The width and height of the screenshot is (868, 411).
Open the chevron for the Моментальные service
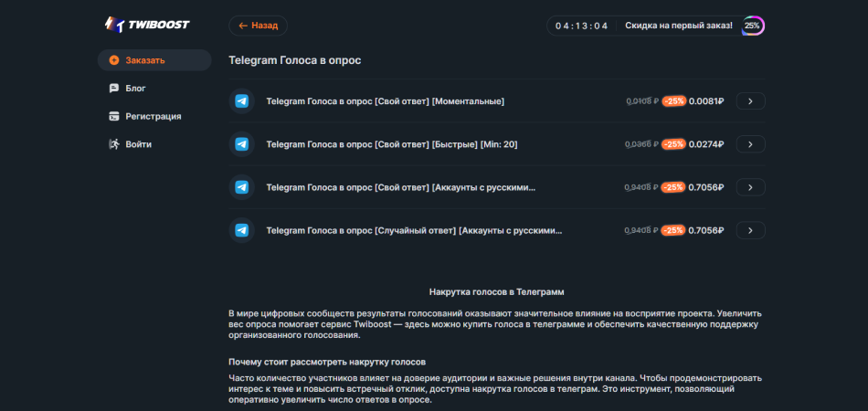(x=751, y=101)
